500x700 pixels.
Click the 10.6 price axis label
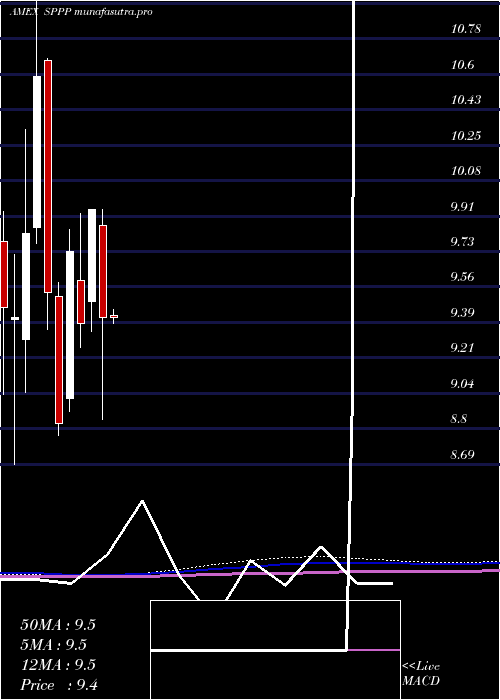462,65
